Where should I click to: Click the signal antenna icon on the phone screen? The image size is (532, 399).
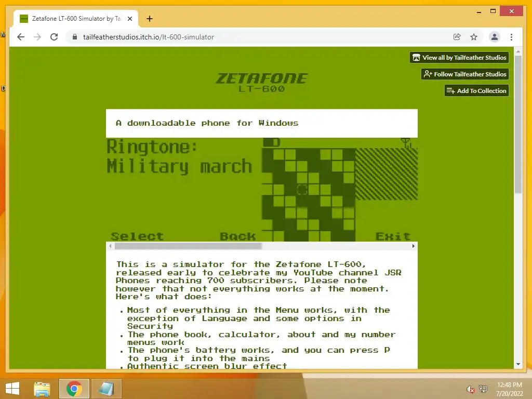click(406, 143)
